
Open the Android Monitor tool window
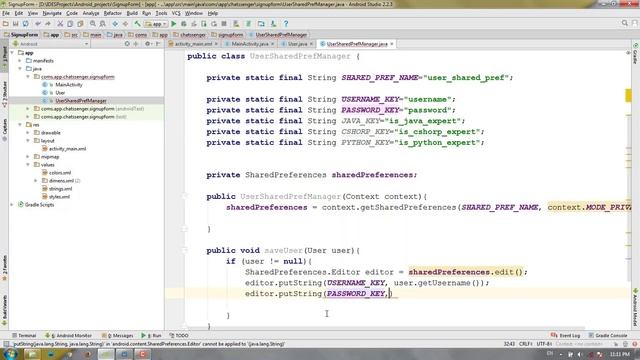pyautogui.click(x=69, y=336)
